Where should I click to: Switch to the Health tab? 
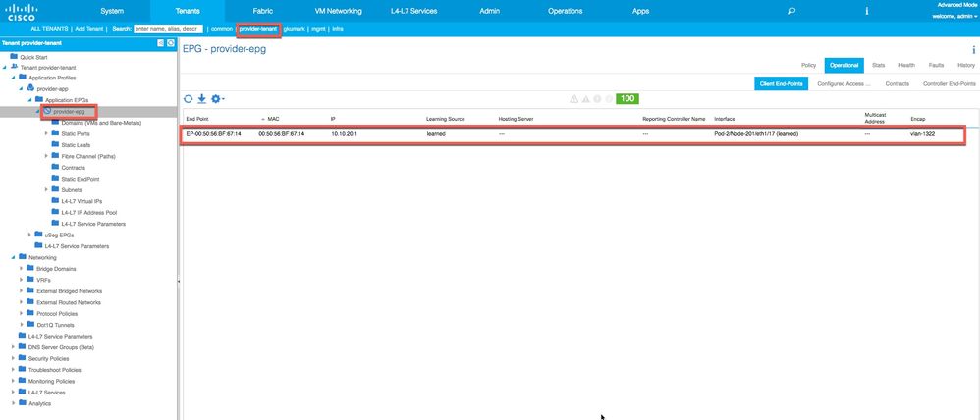[x=907, y=65]
